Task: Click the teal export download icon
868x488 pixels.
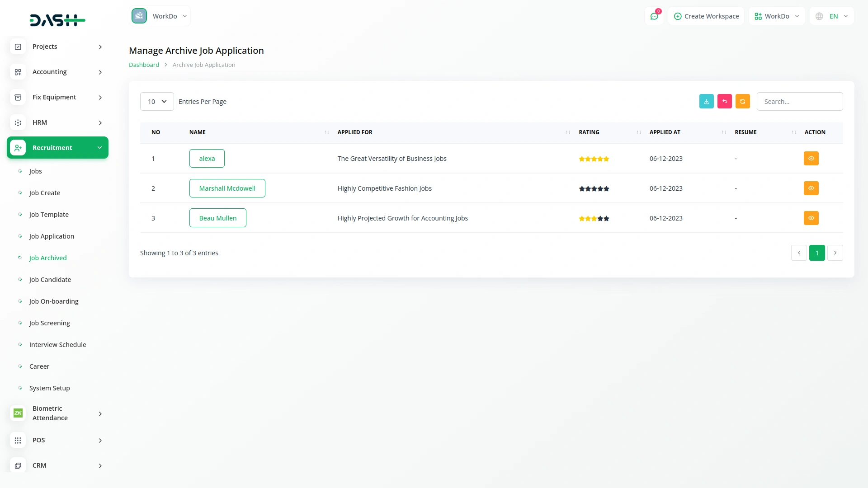Action: pyautogui.click(x=707, y=101)
